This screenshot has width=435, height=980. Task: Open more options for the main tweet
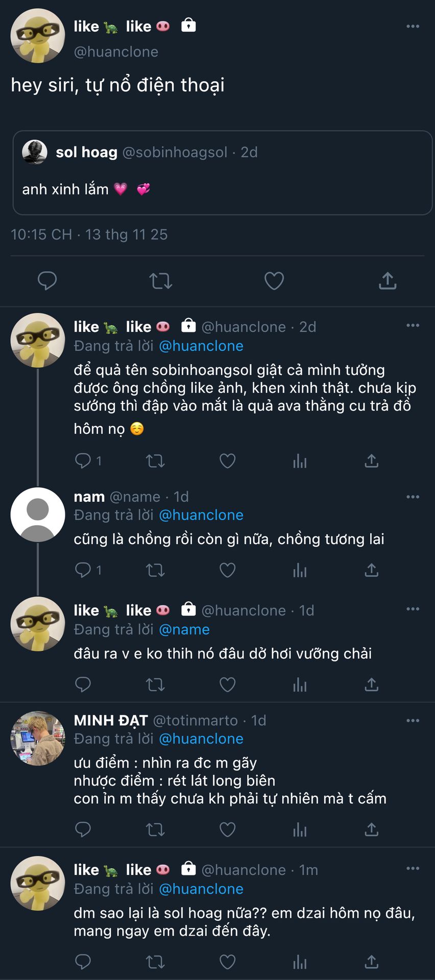click(x=413, y=27)
